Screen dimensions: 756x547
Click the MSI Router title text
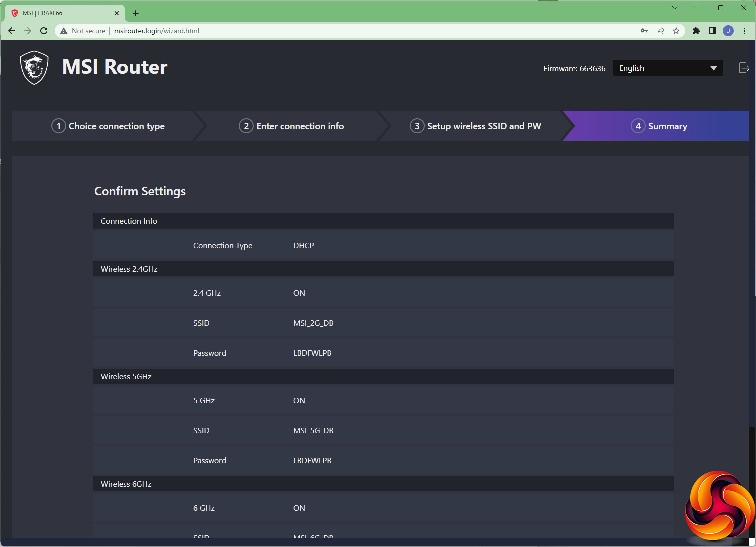[x=115, y=67]
